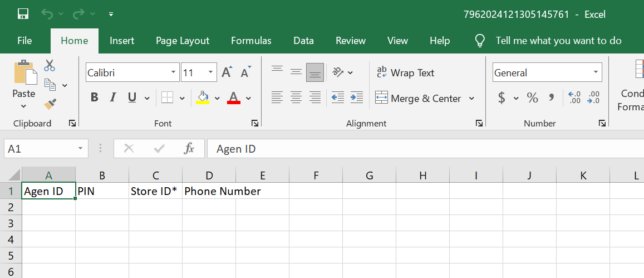
Task: Toggle bold formatting
Action: (x=95, y=97)
